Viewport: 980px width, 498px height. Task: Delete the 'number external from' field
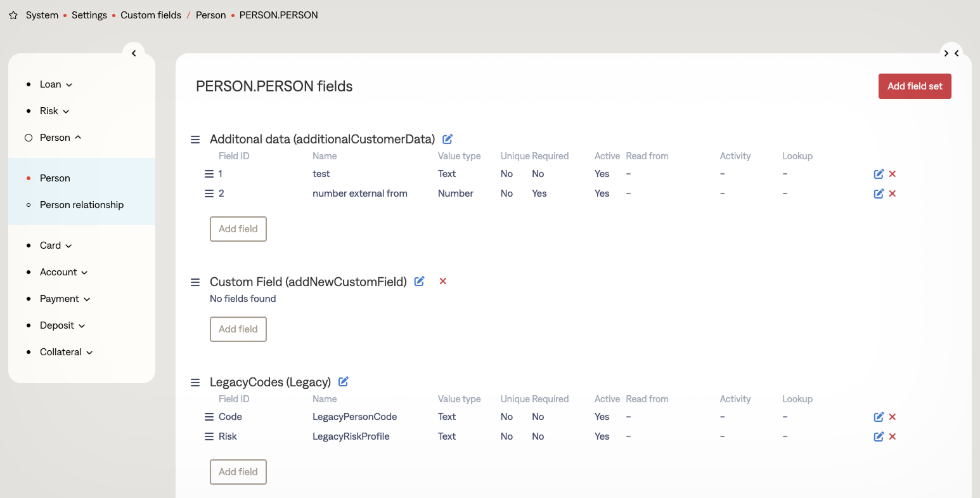(x=893, y=193)
